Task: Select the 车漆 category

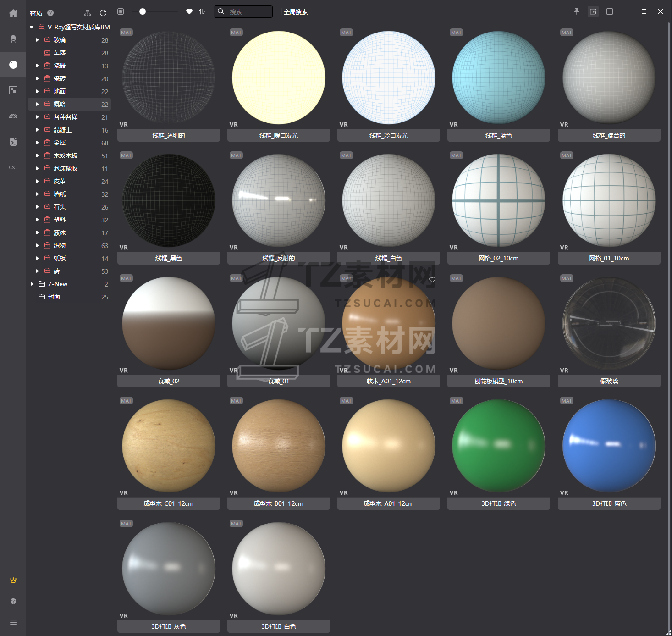Action: pos(60,53)
